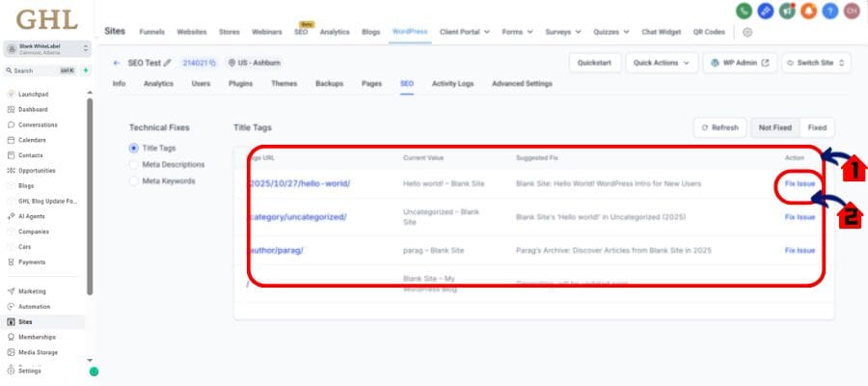Open WP Admin in new window
Image resolution: width=868 pixels, height=386 pixels.
[x=740, y=63]
